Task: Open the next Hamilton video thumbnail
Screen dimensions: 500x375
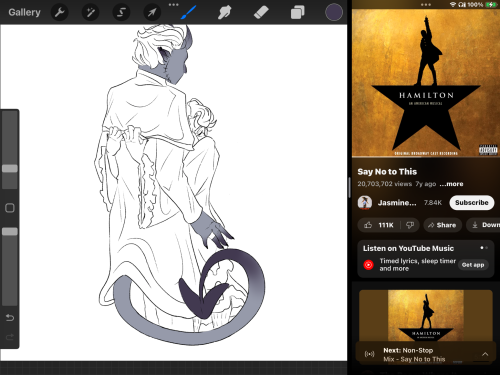Action: pyautogui.click(x=426, y=315)
